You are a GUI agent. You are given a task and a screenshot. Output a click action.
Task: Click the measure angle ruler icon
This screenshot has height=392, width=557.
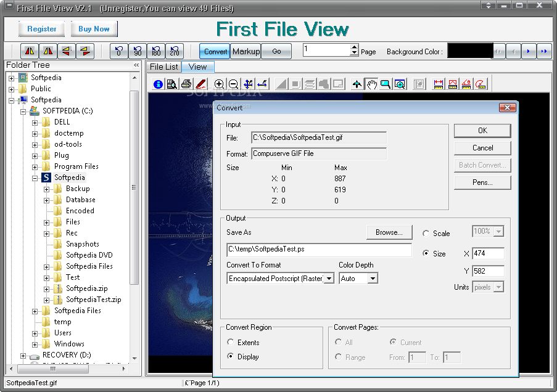(466, 84)
